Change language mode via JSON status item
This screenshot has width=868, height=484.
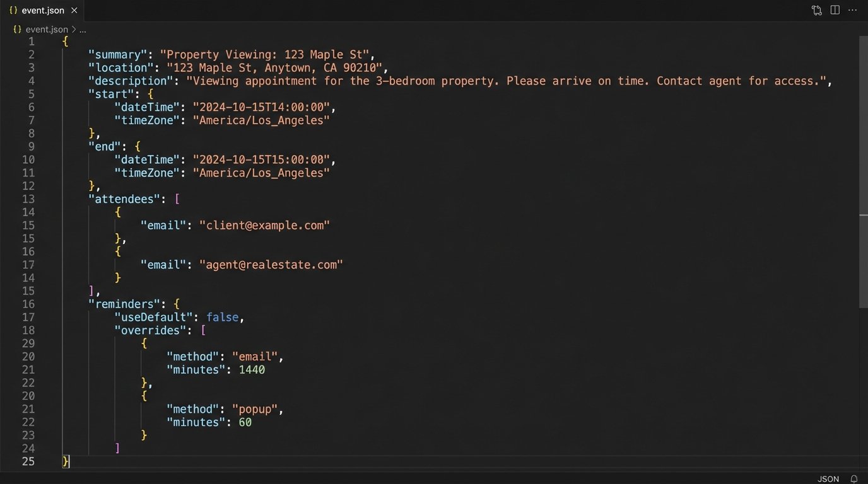(828, 479)
